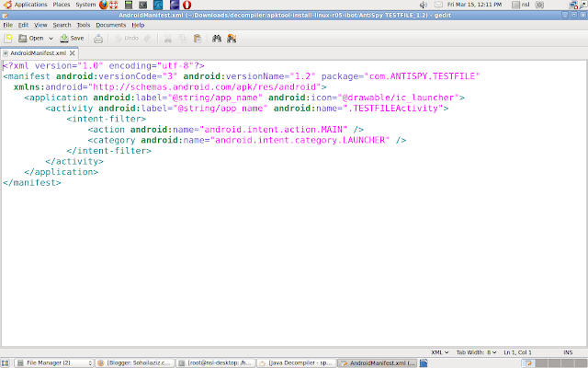Select the AndroidManifest.xml document tab
The width and height of the screenshot is (588, 368).
click(x=39, y=53)
